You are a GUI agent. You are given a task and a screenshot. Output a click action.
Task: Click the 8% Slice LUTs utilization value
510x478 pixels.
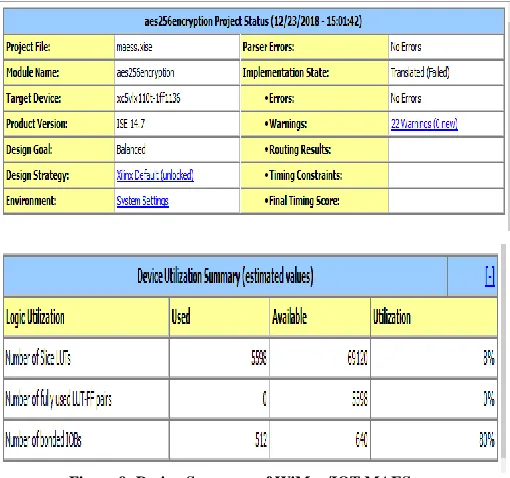tap(489, 358)
